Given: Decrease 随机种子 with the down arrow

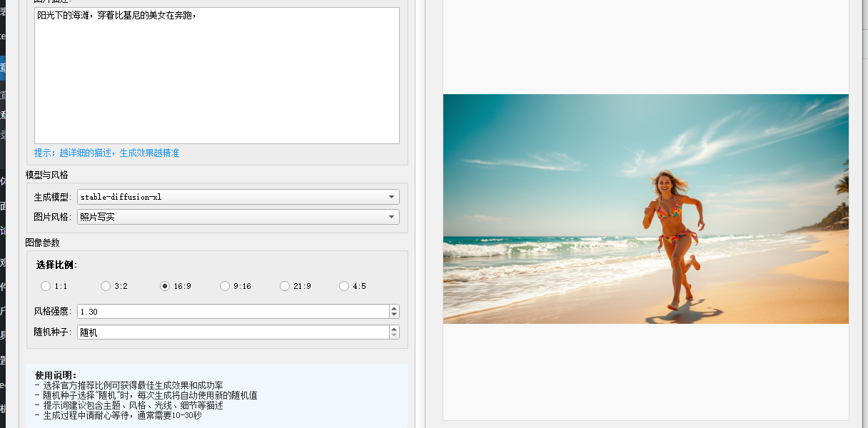Looking at the screenshot, I should 394,336.
